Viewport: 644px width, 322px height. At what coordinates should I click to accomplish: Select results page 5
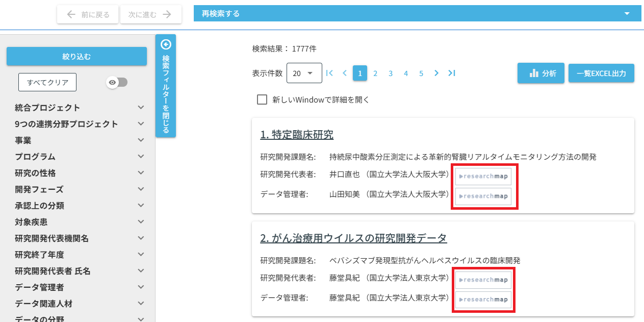click(x=421, y=73)
